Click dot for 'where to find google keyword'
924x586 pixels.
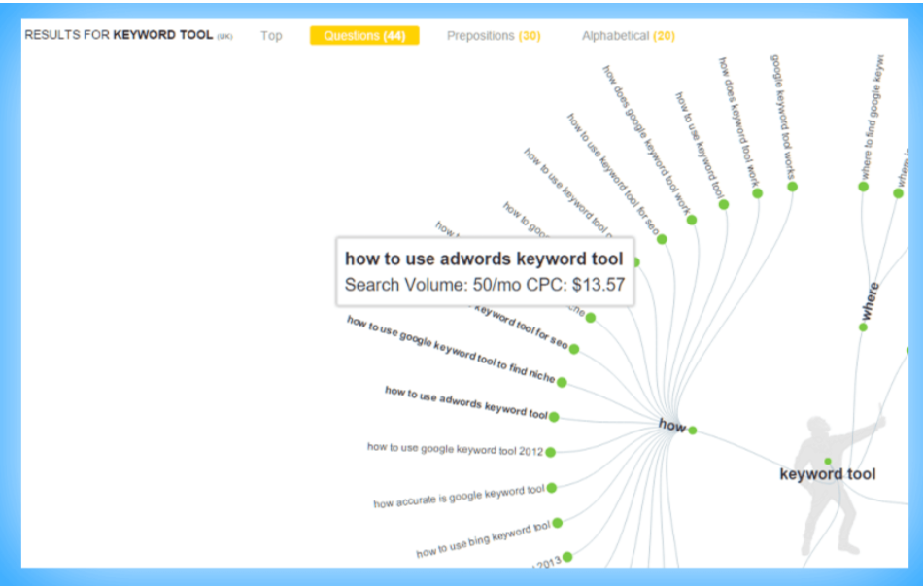864,187
